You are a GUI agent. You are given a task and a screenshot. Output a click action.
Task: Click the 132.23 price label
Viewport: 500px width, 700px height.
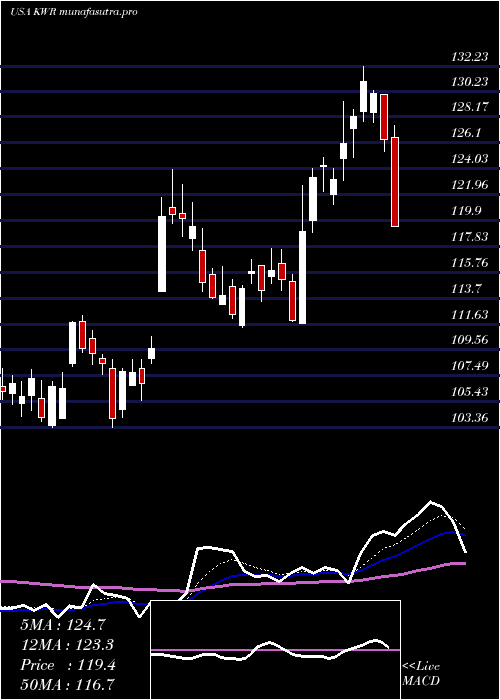tap(470, 57)
